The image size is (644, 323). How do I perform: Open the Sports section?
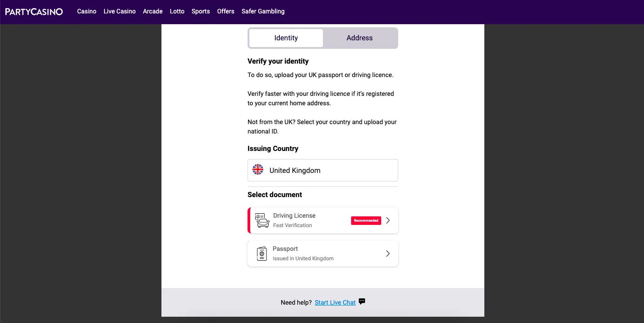coord(200,11)
